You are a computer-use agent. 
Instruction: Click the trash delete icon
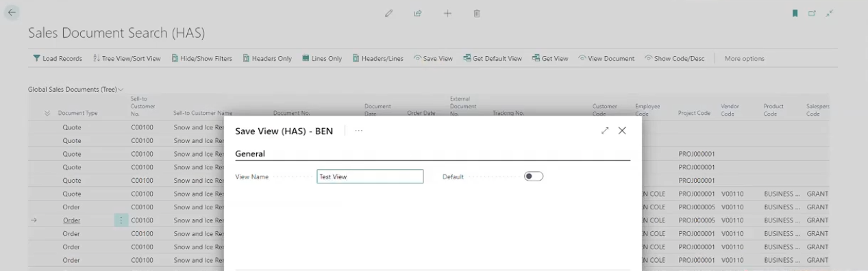pos(477,13)
